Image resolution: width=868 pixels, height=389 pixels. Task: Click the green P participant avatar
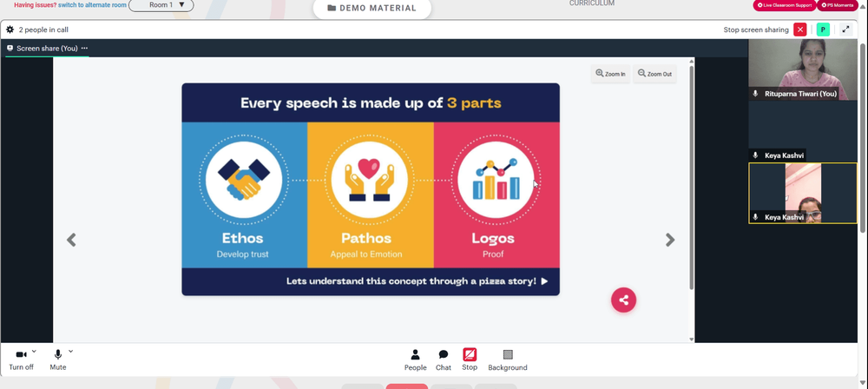point(823,30)
